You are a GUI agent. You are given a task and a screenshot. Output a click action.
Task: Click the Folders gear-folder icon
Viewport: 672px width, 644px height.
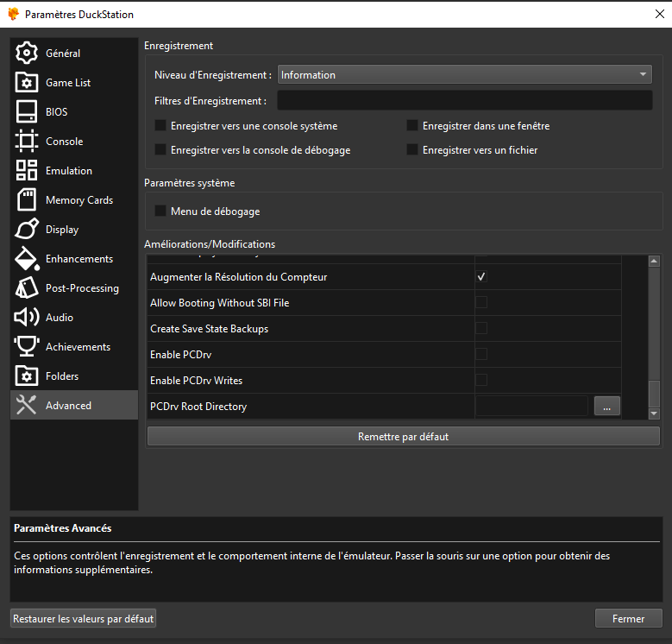(x=27, y=376)
